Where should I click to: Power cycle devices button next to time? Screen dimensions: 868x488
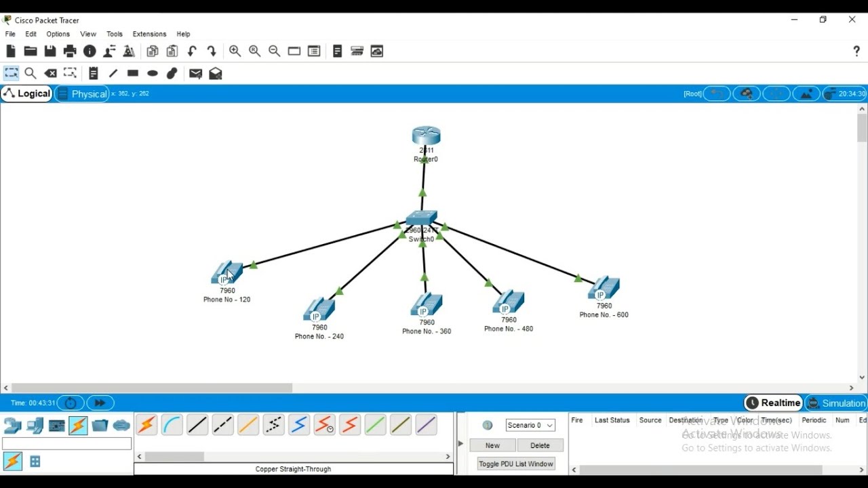point(71,403)
